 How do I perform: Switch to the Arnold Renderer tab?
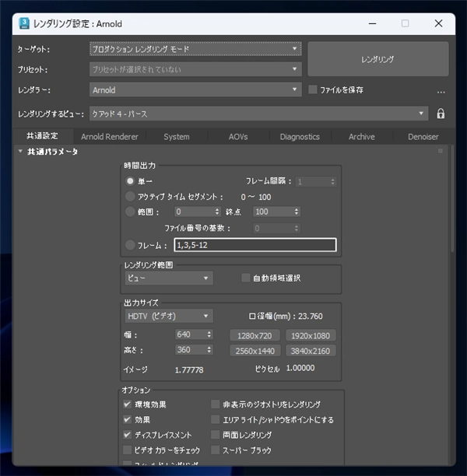pos(110,137)
